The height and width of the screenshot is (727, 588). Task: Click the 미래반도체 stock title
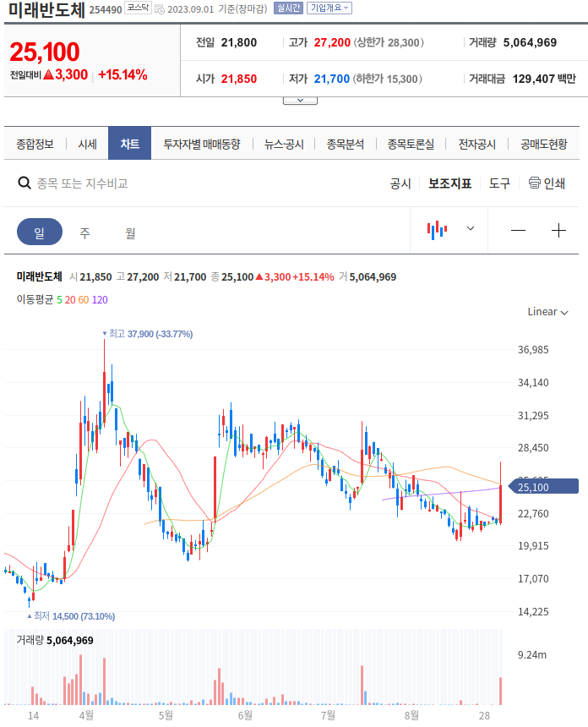46,10
